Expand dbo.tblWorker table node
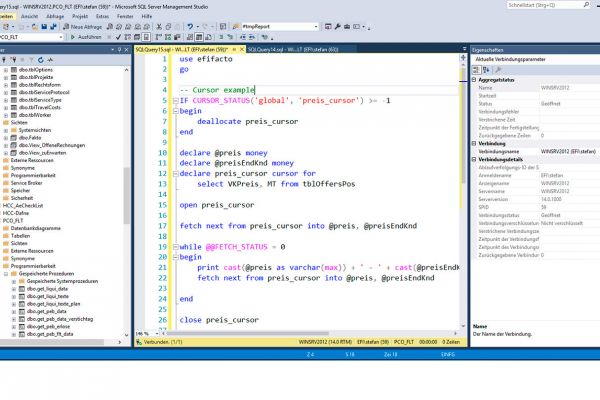 tap(6, 115)
